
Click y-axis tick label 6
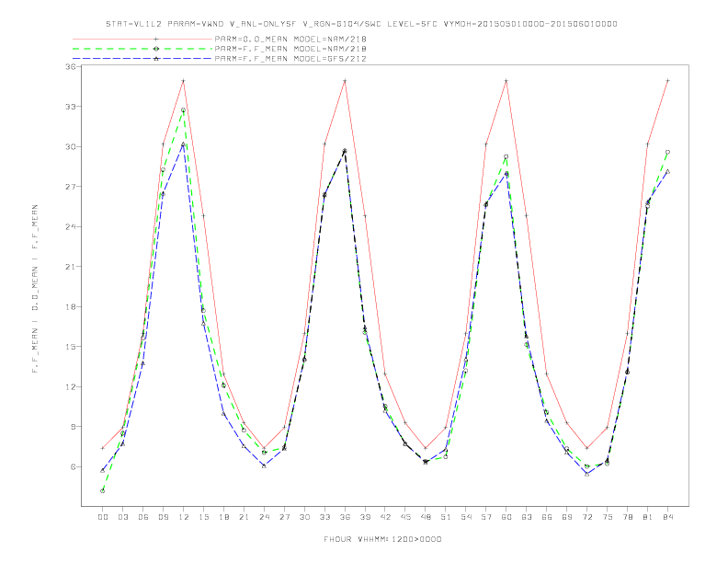(x=74, y=466)
